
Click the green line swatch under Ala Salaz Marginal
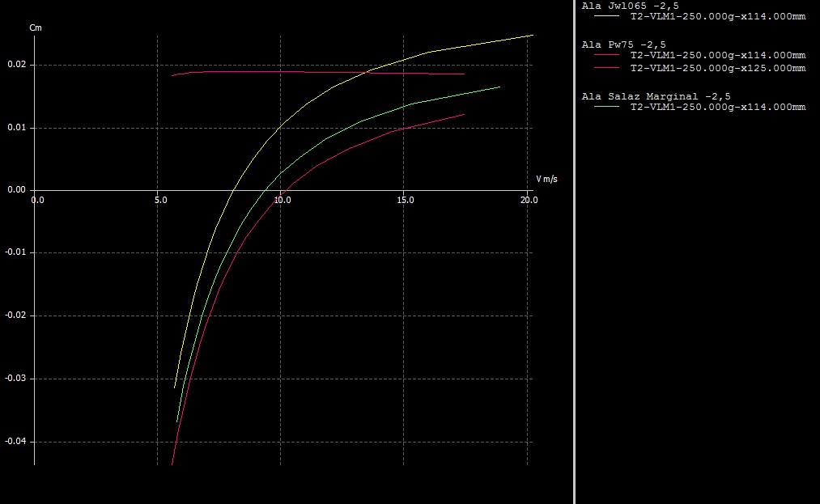pos(607,107)
